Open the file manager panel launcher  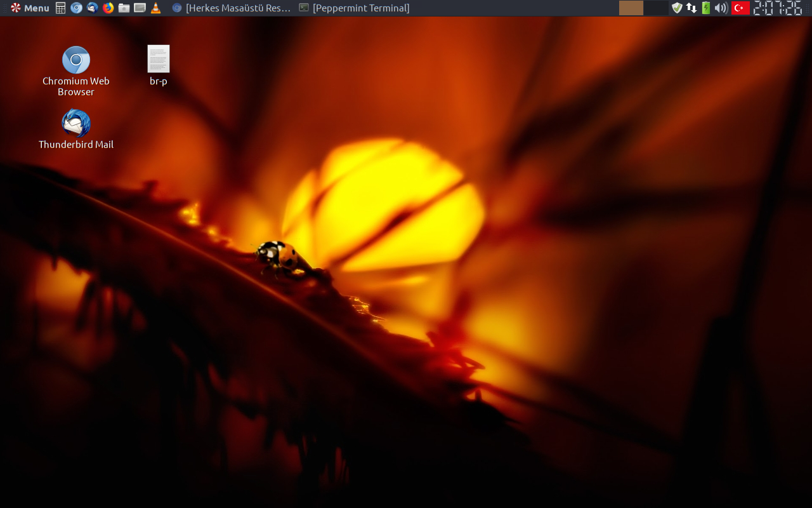point(124,8)
